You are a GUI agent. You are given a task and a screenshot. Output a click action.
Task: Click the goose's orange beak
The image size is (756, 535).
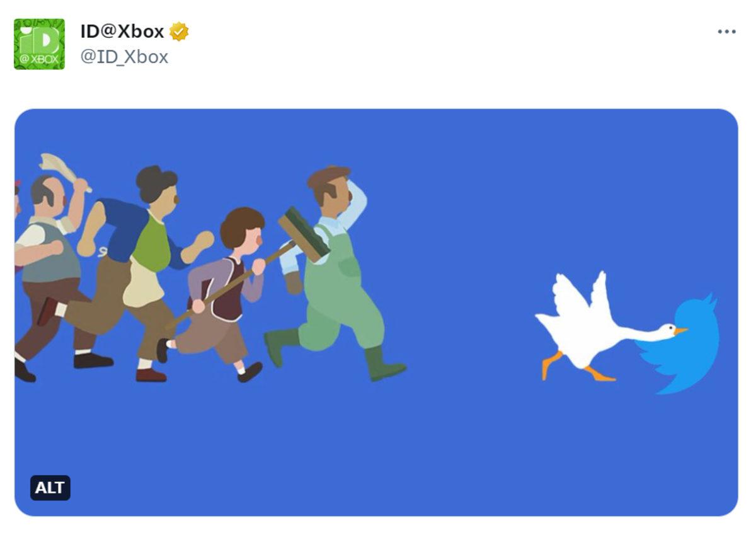coord(680,330)
